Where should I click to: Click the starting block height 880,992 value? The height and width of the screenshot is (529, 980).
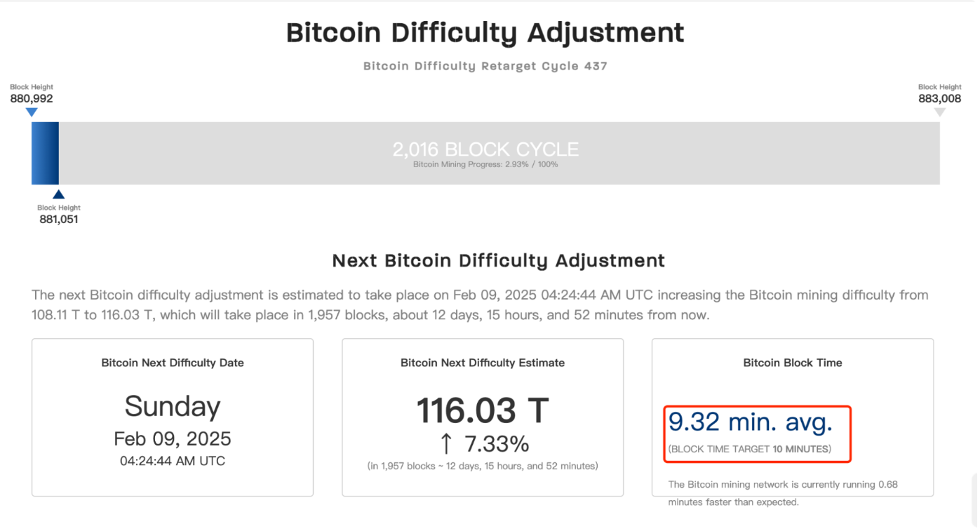click(32, 99)
